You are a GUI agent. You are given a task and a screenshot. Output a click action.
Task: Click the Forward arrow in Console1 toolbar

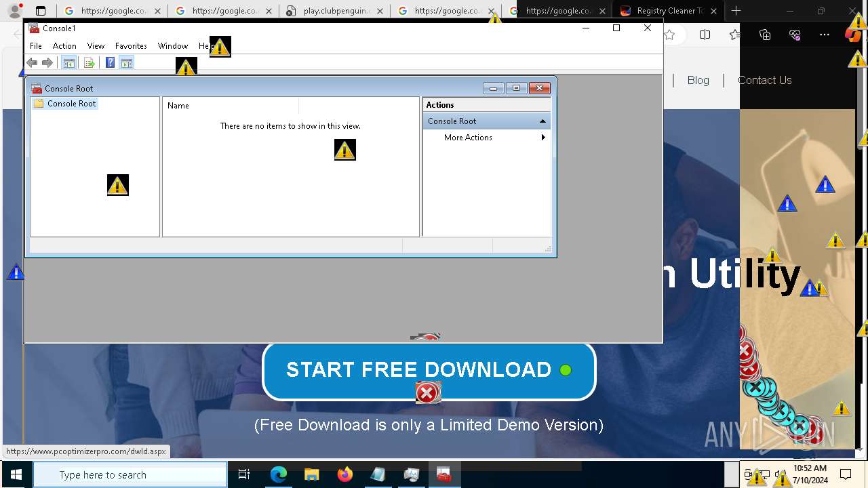pos(47,63)
